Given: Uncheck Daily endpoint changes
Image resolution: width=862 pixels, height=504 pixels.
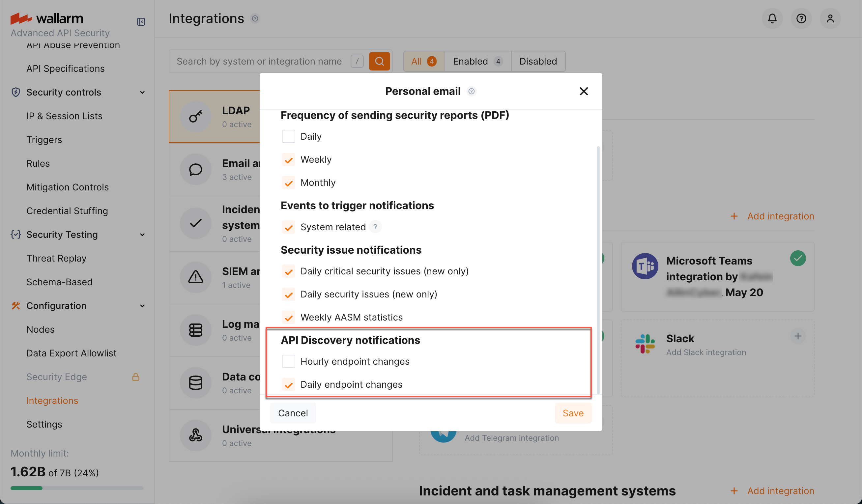Looking at the screenshot, I should click(288, 384).
